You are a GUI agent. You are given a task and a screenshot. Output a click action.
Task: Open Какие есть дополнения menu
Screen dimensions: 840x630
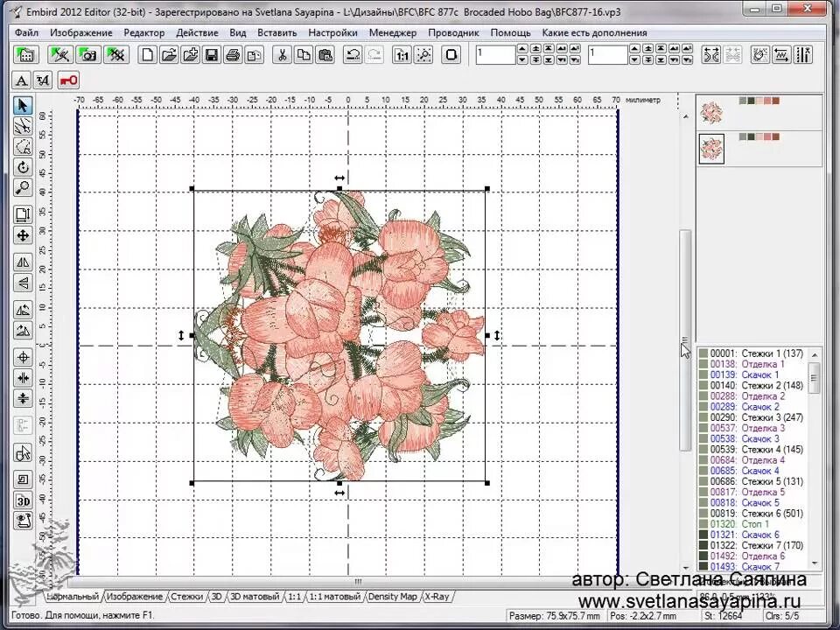(x=595, y=32)
